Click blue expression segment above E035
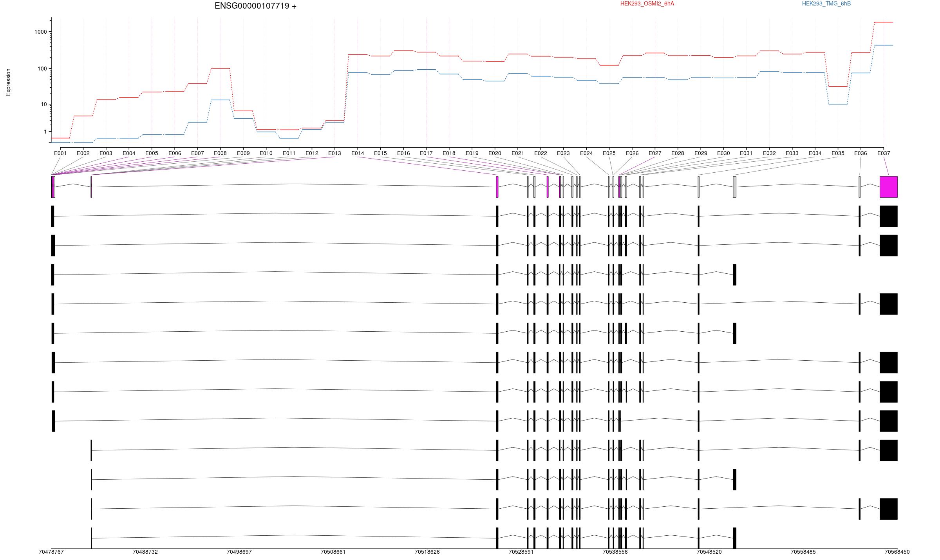This screenshot has width=940, height=560. [x=838, y=104]
